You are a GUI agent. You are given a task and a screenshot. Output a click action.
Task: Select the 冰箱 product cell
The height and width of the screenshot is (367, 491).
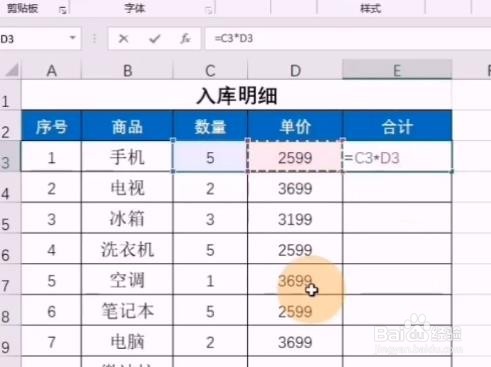(x=127, y=218)
